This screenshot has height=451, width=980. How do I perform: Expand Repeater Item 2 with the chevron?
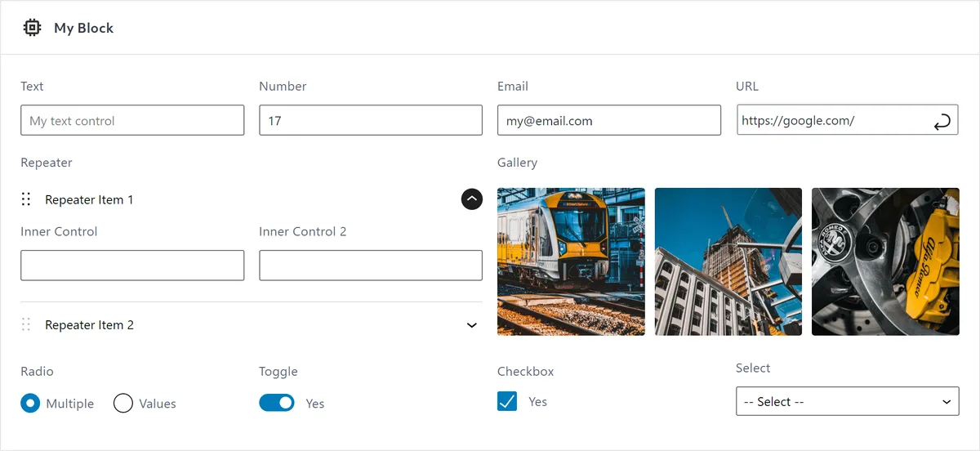472,325
